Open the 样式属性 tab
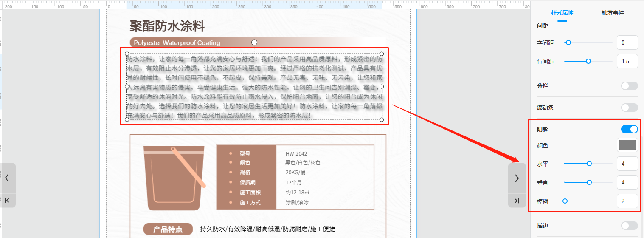The width and height of the screenshot is (644, 238). click(x=562, y=13)
